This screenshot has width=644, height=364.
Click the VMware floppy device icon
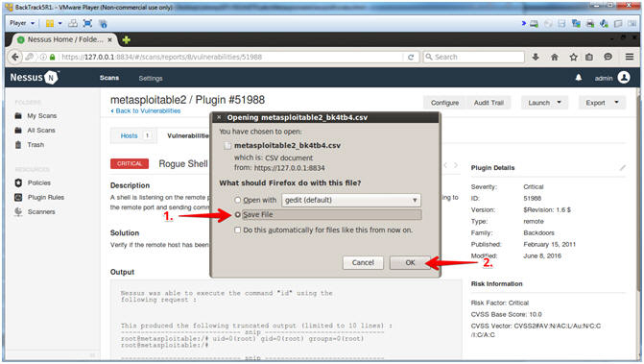(x=561, y=23)
